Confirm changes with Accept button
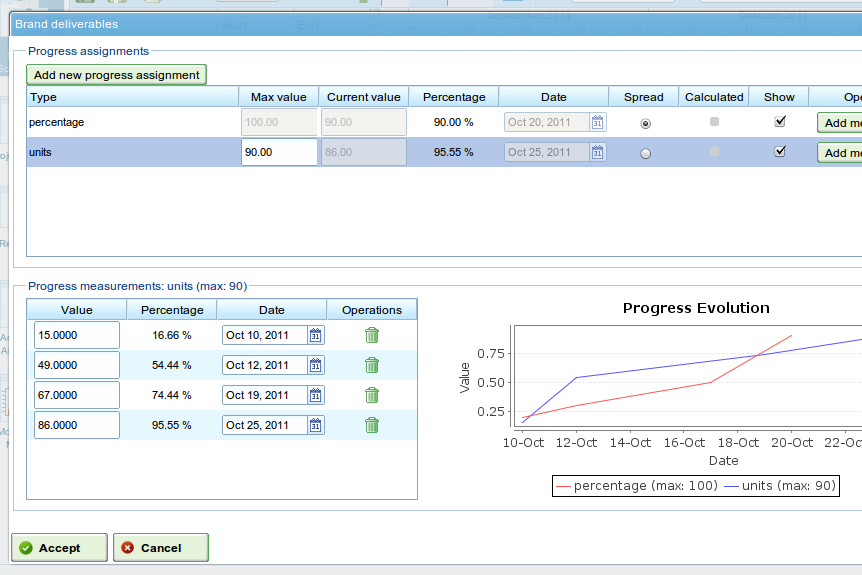The width and height of the screenshot is (862, 575). (59, 548)
